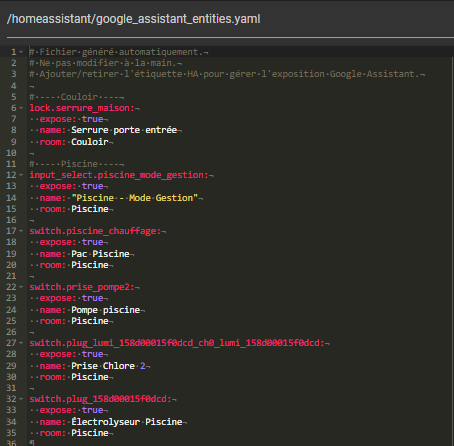
Task: Fold the switch.prise_pompe2 section
Action: pyautogui.click(x=21, y=287)
